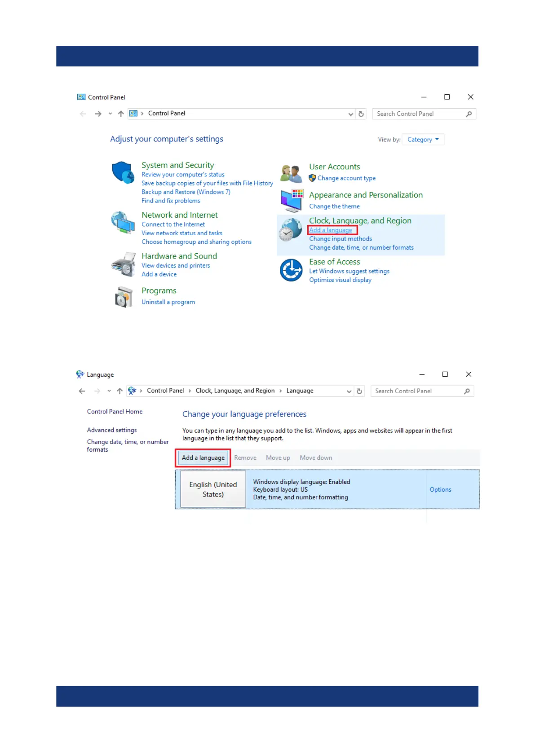Open Control Panel Home link
Image resolution: width=535 pixels, height=756 pixels.
(x=115, y=412)
